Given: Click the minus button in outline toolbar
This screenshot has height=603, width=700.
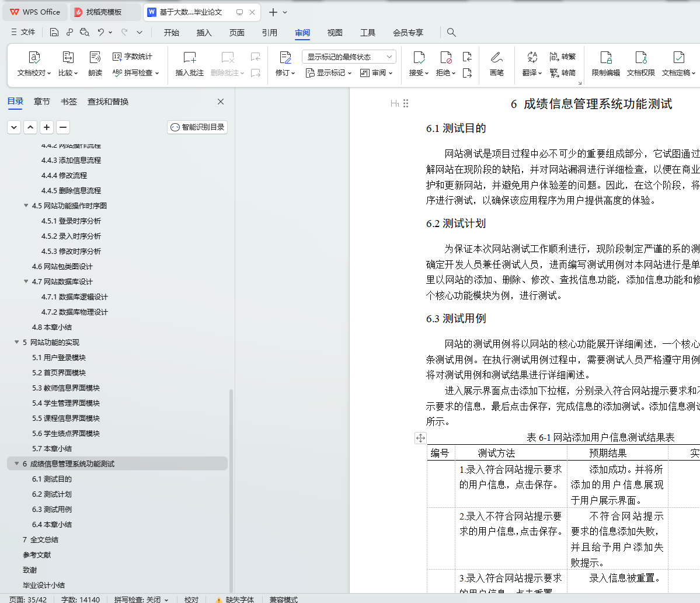Looking at the screenshot, I should coord(64,127).
